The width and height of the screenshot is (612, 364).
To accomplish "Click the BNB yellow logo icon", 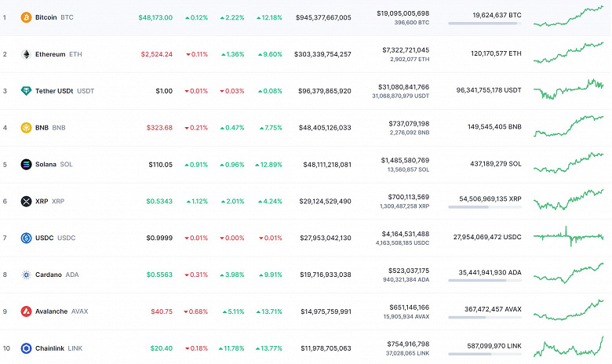I will point(26,127).
